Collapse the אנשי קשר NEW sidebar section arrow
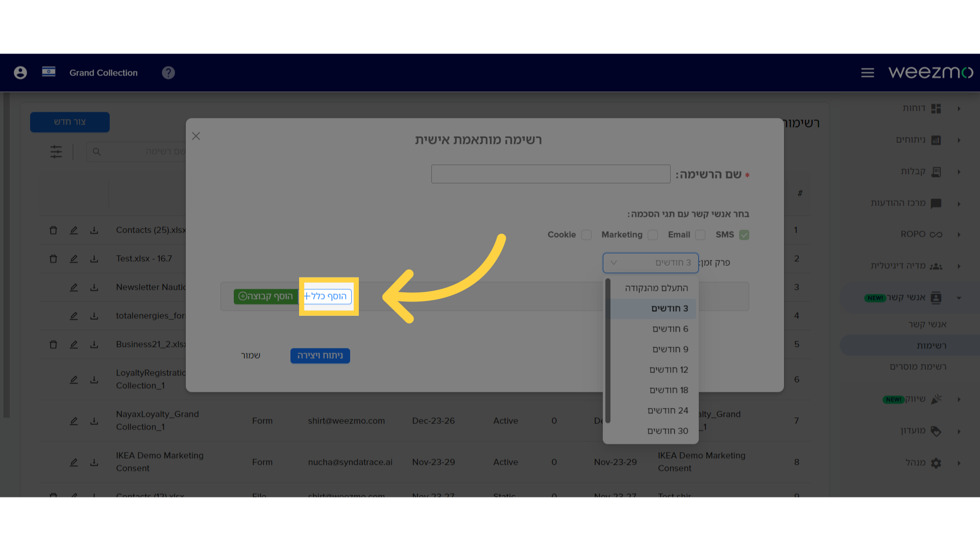 [x=959, y=298]
